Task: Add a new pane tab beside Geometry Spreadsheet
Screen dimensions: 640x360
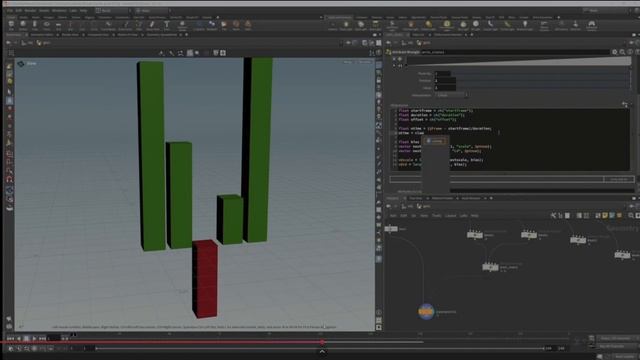Action: [x=187, y=35]
